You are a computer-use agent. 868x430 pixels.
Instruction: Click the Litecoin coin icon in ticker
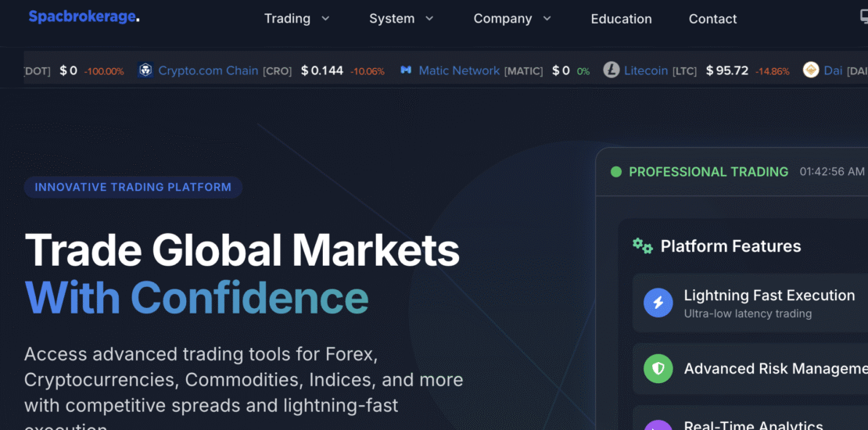(x=612, y=70)
